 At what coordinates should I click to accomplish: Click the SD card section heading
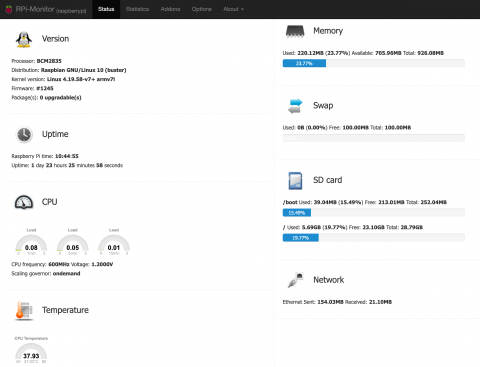click(328, 180)
